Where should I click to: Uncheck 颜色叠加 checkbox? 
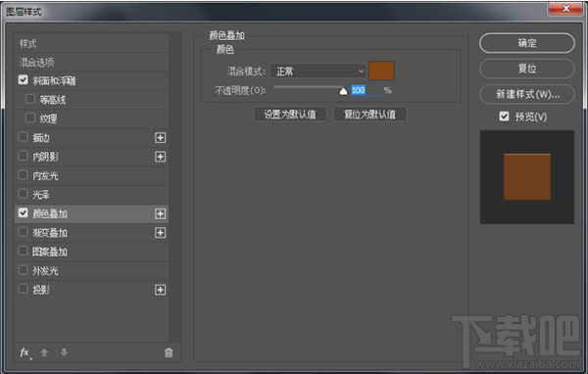coord(23,212)
